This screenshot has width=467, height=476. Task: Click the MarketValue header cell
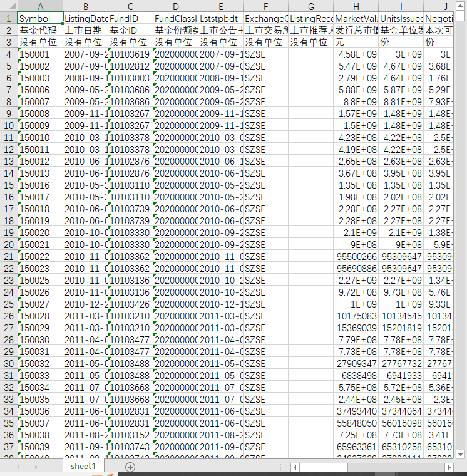pyautogui.click(x=356, y=19)
